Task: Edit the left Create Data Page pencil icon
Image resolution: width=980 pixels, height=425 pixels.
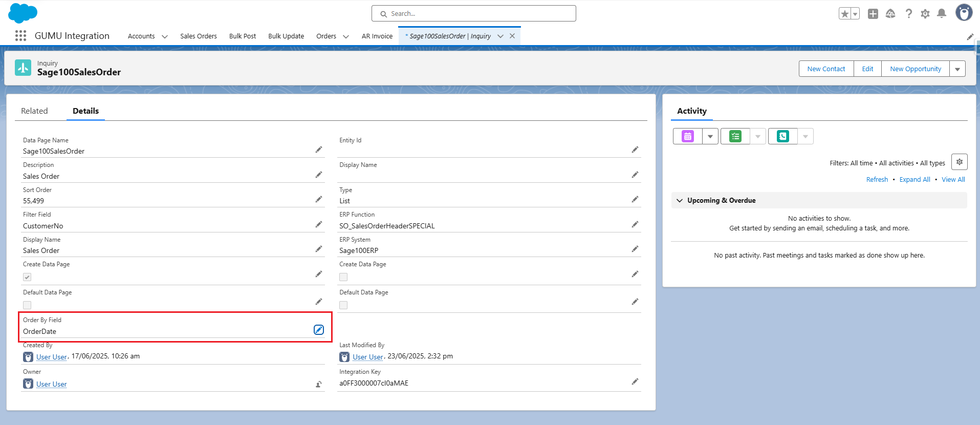Action: (319, 274)
